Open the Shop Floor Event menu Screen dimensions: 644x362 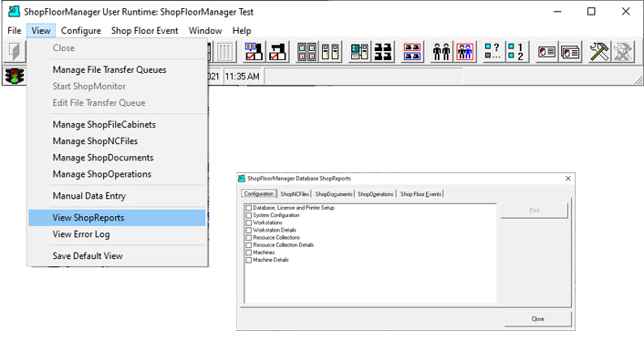tap(144, 31)
